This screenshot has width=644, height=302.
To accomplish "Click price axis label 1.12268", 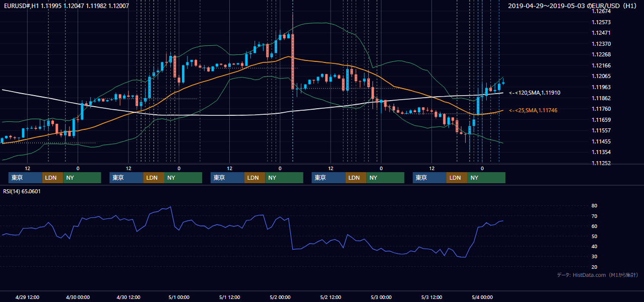I will [x=601, y=54].
